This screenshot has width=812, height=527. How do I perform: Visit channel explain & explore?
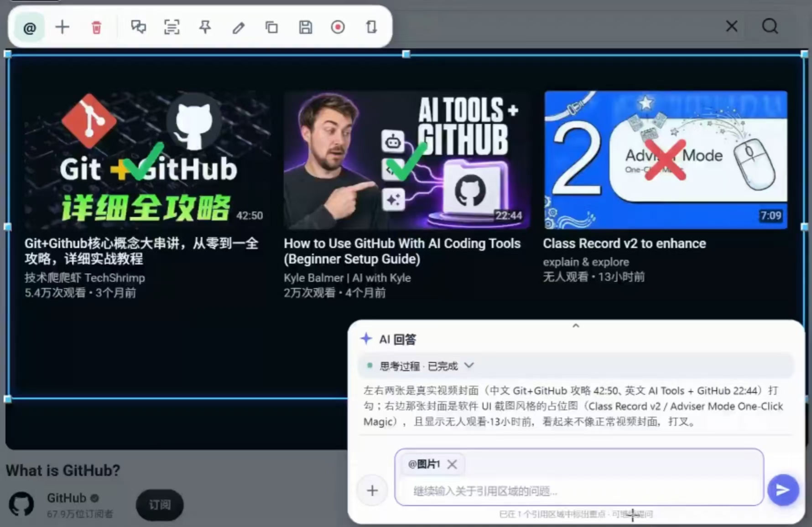click(586, 262)
